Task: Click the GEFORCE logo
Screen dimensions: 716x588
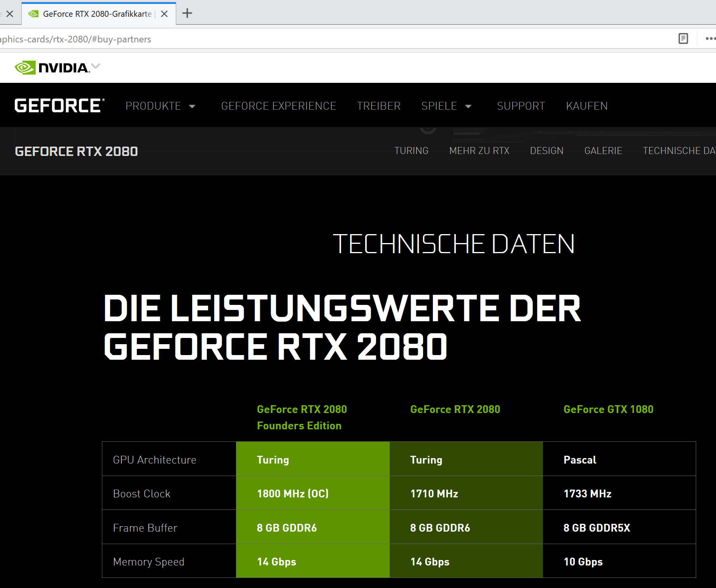Action: 60,106
